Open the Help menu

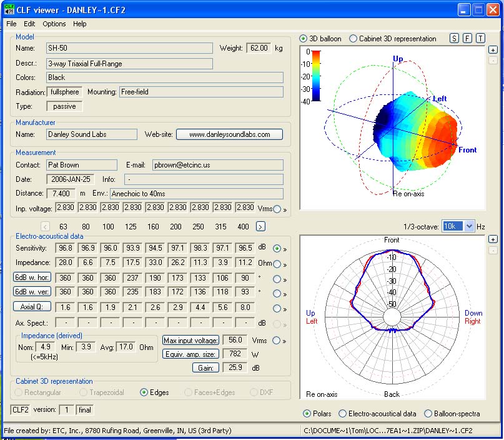point(79,24)
